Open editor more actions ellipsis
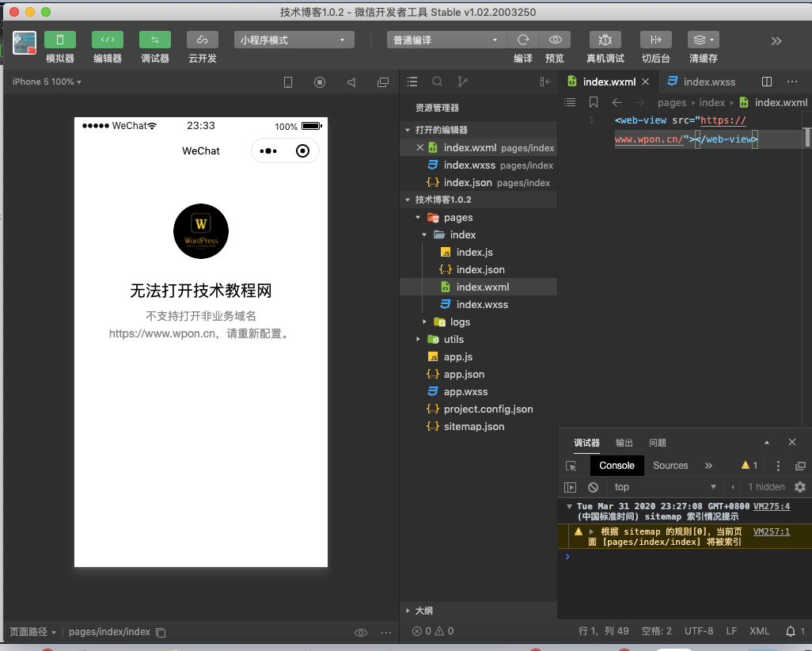The image size is (812, 651). tap(791, 82)
